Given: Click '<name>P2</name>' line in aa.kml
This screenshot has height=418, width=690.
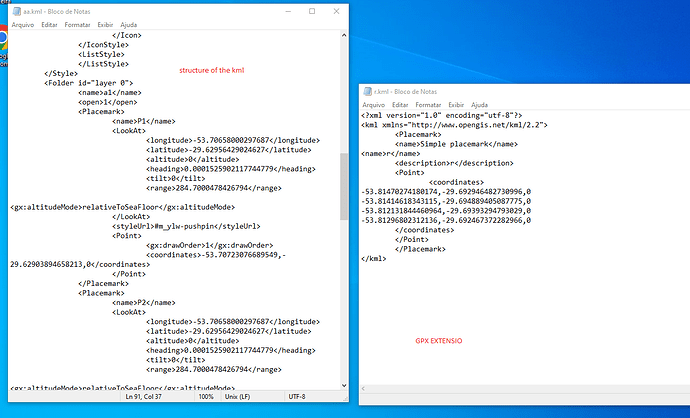Looking at the screenshot, I should [x=144, y=303].
